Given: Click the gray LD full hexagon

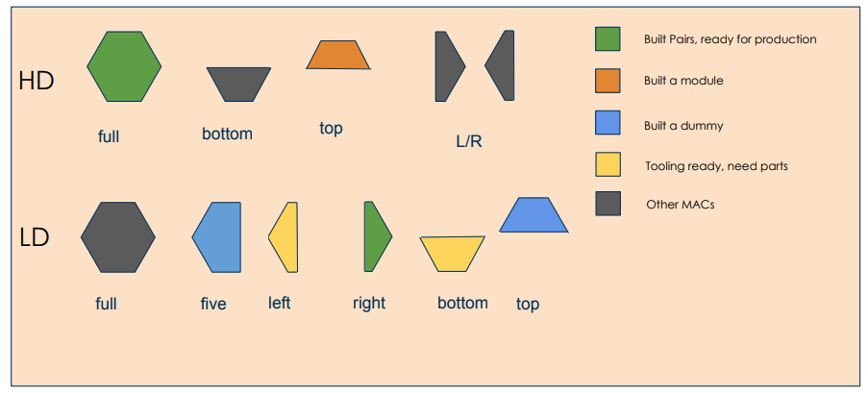Looking at the screenshot, I should coord(118,237).
